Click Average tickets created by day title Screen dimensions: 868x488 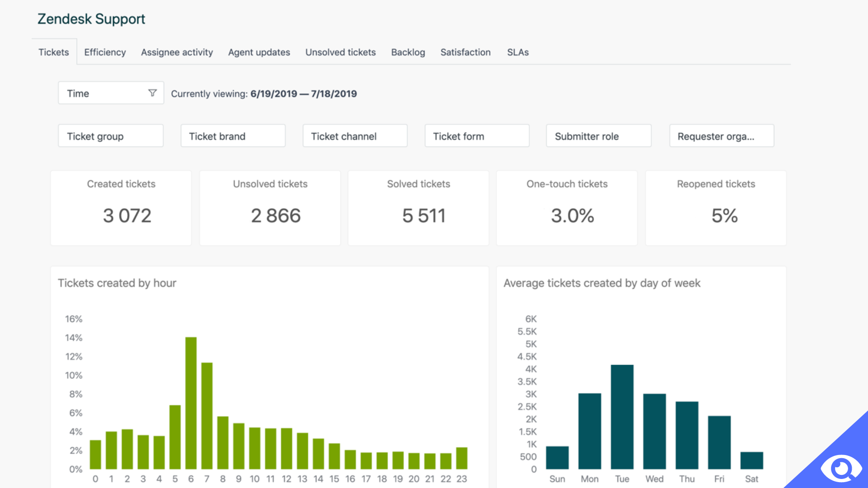point(602,283)
